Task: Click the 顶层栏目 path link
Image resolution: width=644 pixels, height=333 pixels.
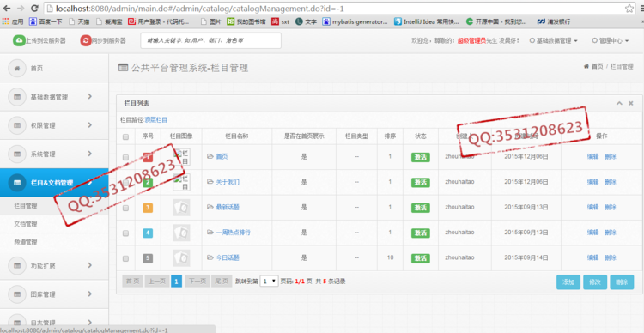Action: [156, 120]
